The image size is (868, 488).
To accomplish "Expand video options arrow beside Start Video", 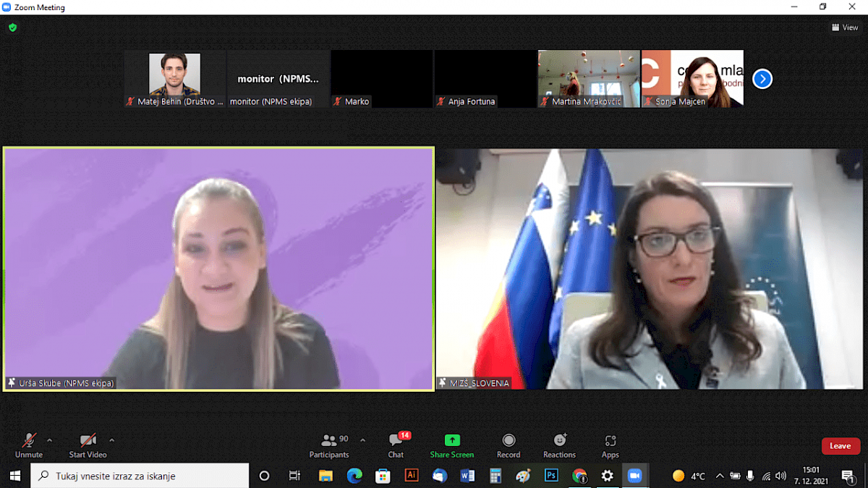I will coord(112,440).
